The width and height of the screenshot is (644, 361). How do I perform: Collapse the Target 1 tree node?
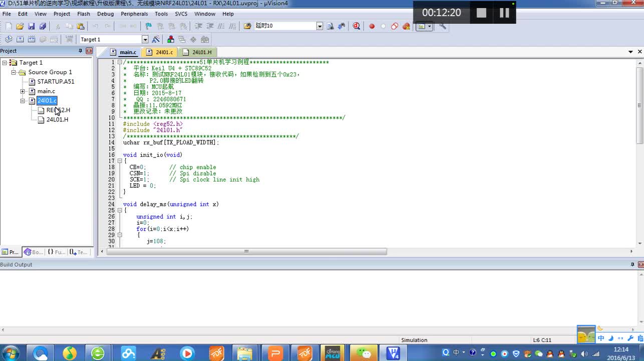tap(5, 63)
